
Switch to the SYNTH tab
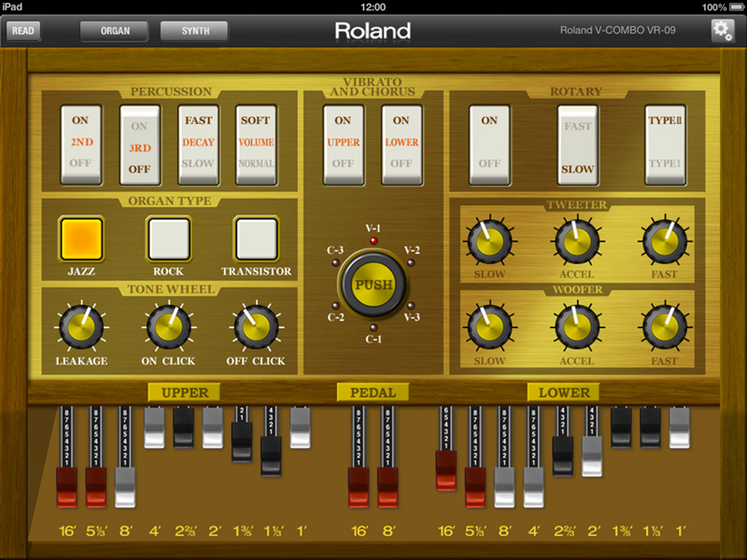195,31
